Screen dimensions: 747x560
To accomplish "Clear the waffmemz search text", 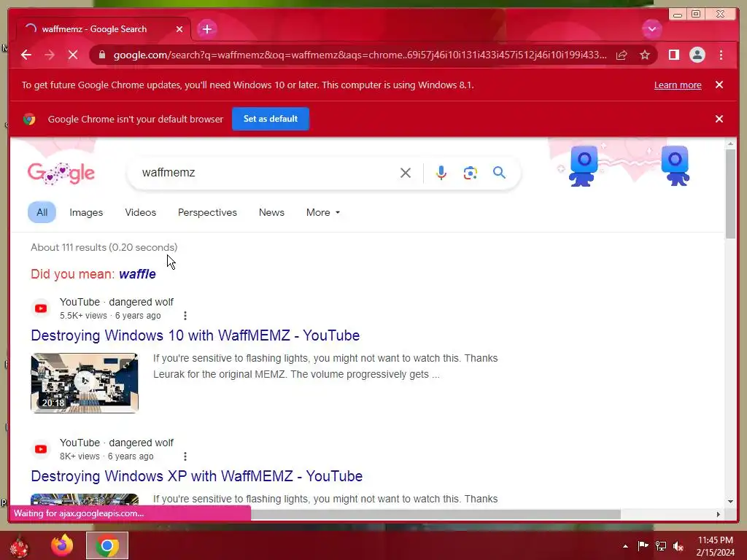I will coord(406,172).
